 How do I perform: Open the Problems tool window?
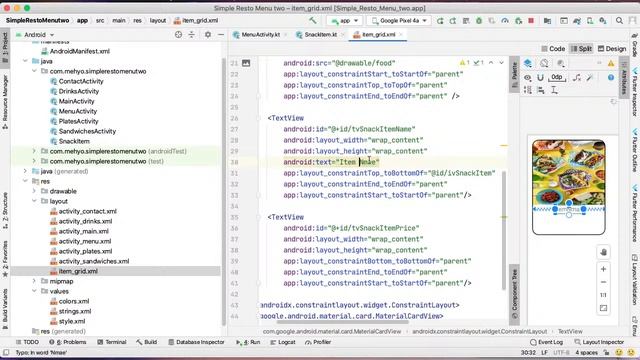pos(68,342)
